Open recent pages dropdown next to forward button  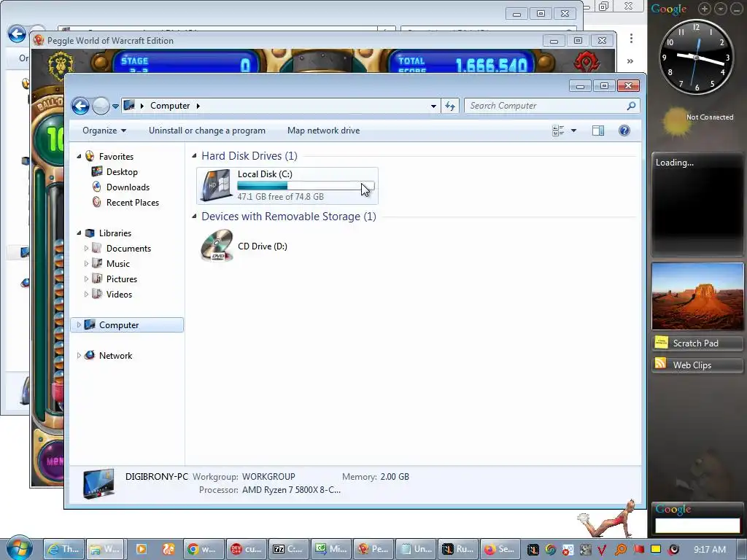click(x=115, y=106)
